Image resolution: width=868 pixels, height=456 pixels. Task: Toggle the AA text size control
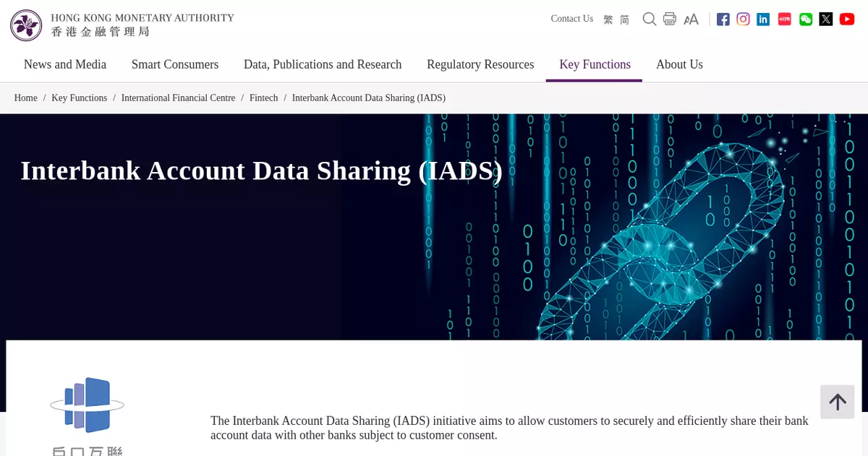(x=691, y=20)
